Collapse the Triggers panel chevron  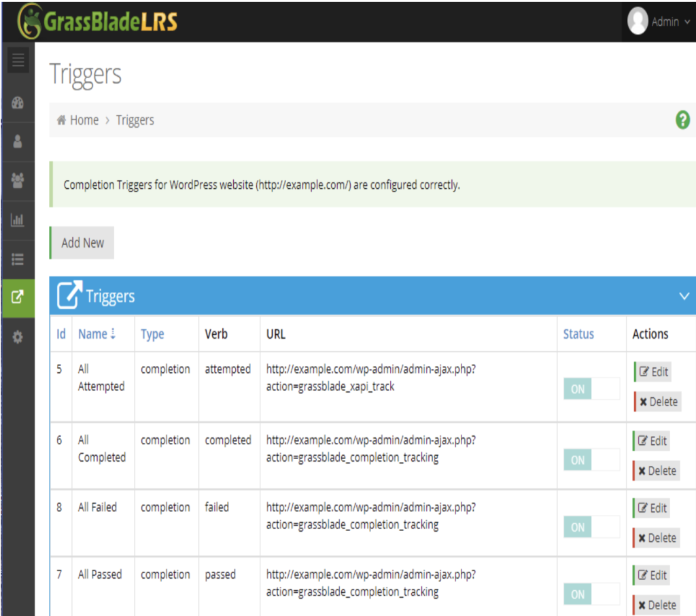684,296
